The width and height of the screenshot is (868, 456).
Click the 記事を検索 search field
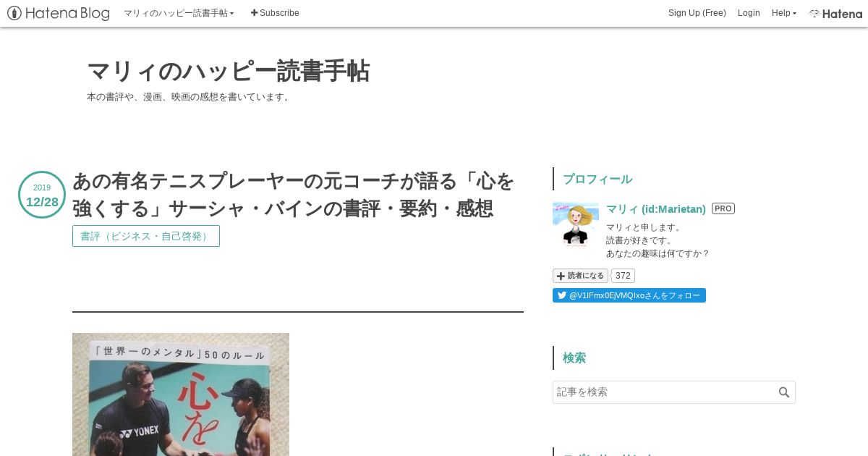(664, 392)
